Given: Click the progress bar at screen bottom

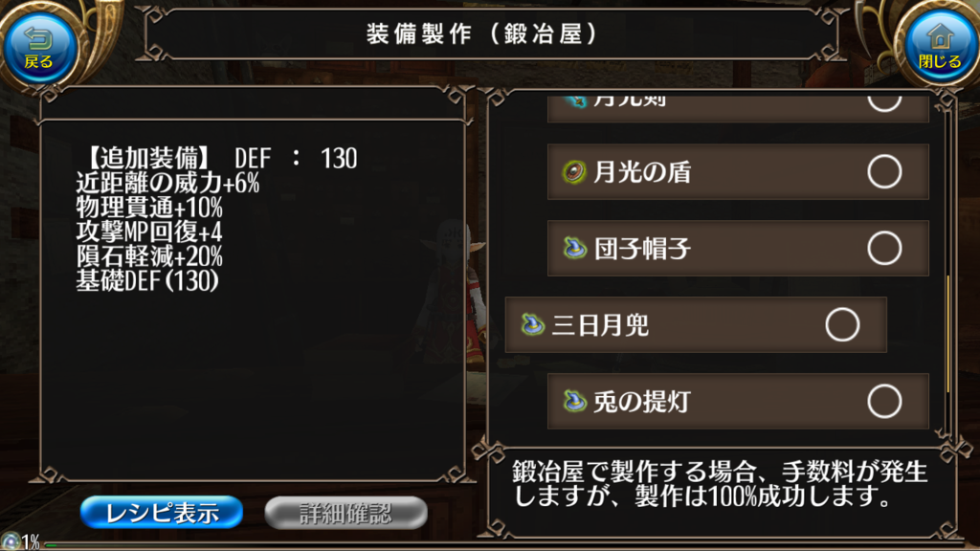Looking at the screenshot, I should coord(511,545).
